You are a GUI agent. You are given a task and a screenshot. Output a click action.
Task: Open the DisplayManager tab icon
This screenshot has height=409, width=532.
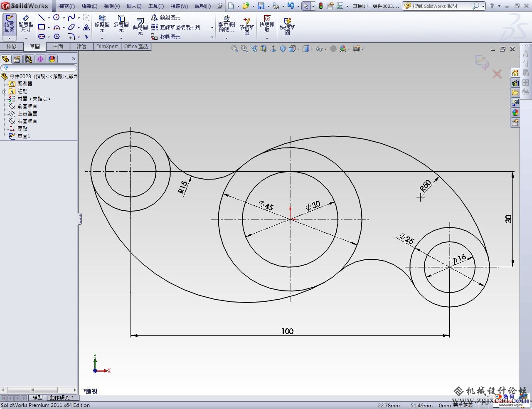[52, 59]
